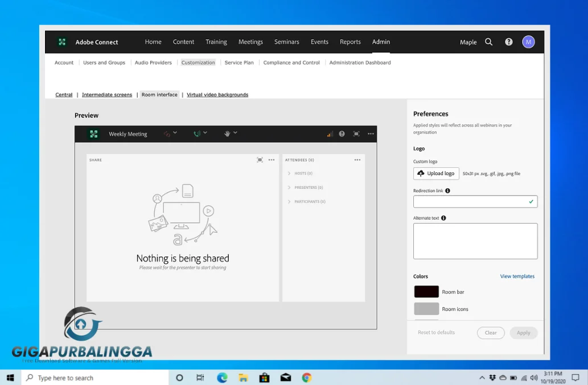The height and width of the screenshot is (385, 588).
Task: Switch to Service Plan tab
Action: [x=239, y=63]
